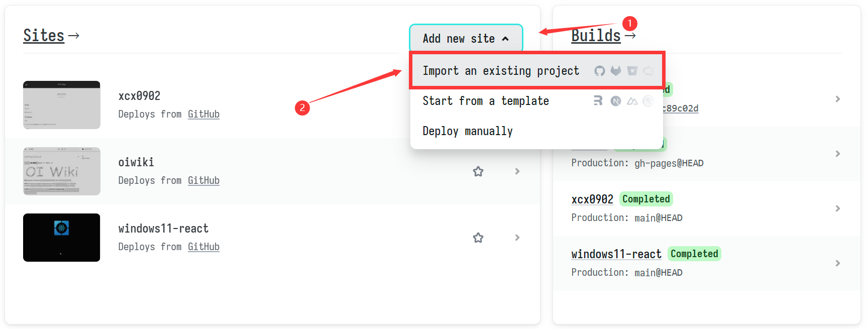
Task: Click the oiwiki site name
Action: click(x=136, y=162)
